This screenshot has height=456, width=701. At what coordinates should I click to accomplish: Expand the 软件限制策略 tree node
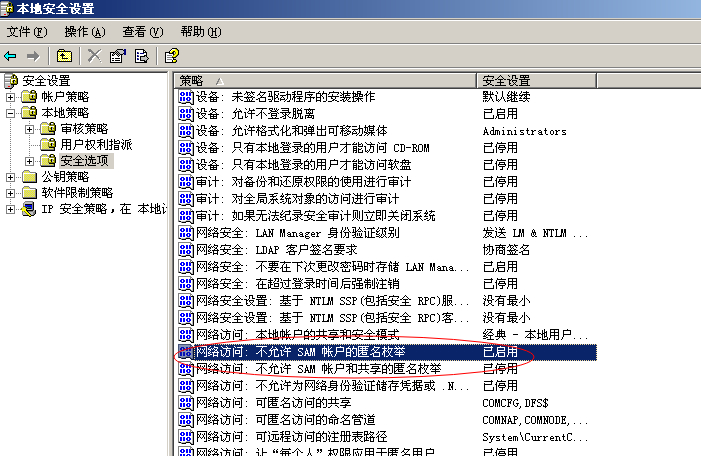pyautogui.click(x=10, y=193)
